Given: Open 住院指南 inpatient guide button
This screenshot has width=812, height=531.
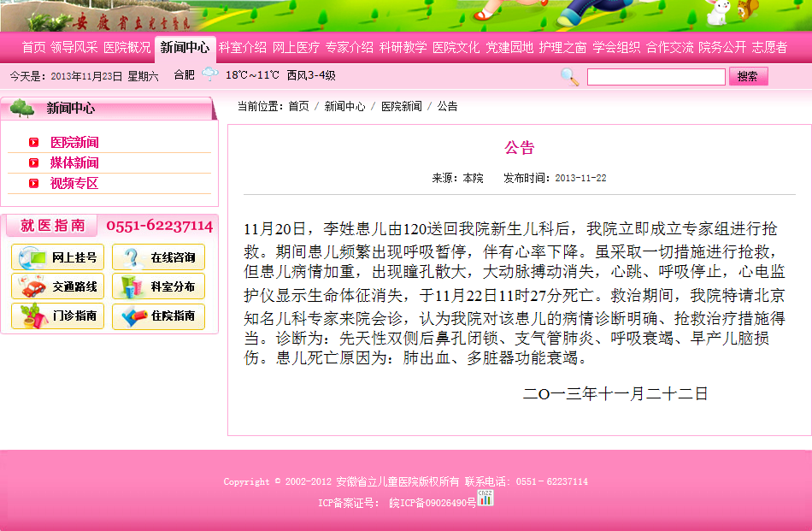Looking at the screenshot, I should point(158,316).
